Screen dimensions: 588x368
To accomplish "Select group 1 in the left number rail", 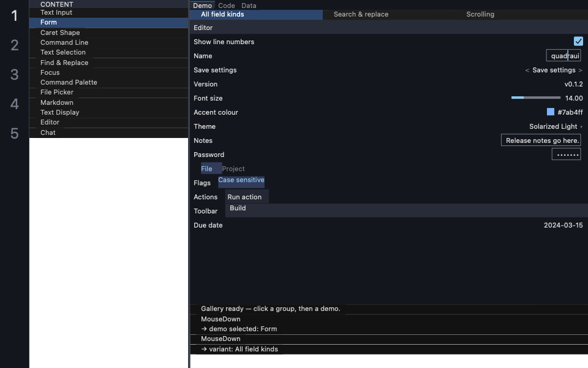I will (x=15, y=16).
